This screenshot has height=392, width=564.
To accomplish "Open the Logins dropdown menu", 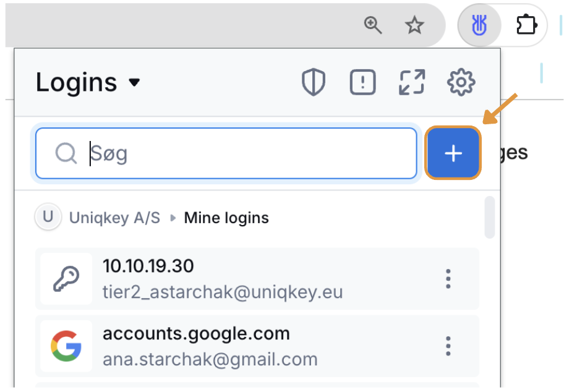I will click(88, 82).
